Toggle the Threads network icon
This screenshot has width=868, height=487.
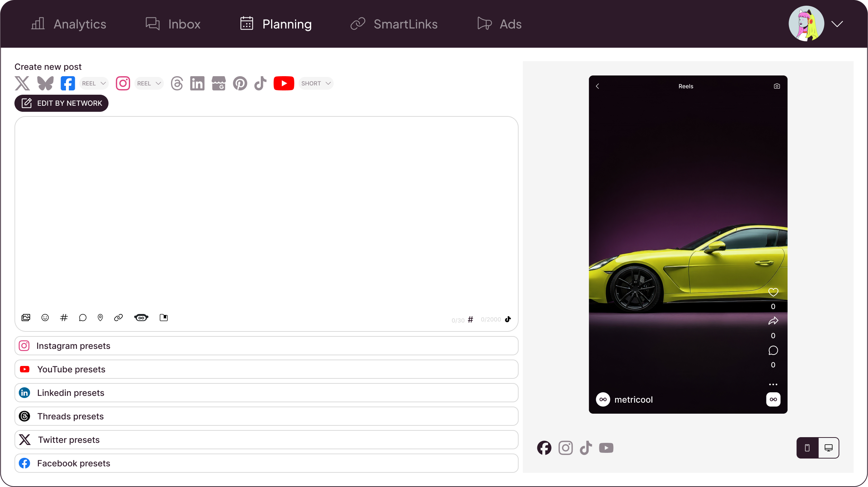177,83
